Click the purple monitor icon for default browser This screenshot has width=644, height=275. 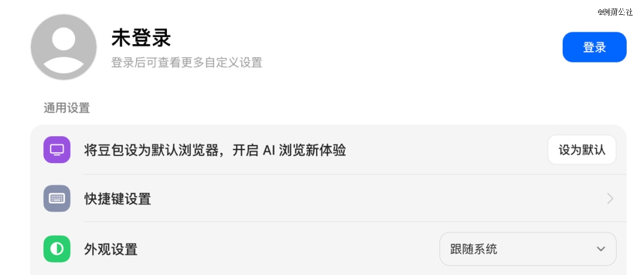click(x=57, y=149)
